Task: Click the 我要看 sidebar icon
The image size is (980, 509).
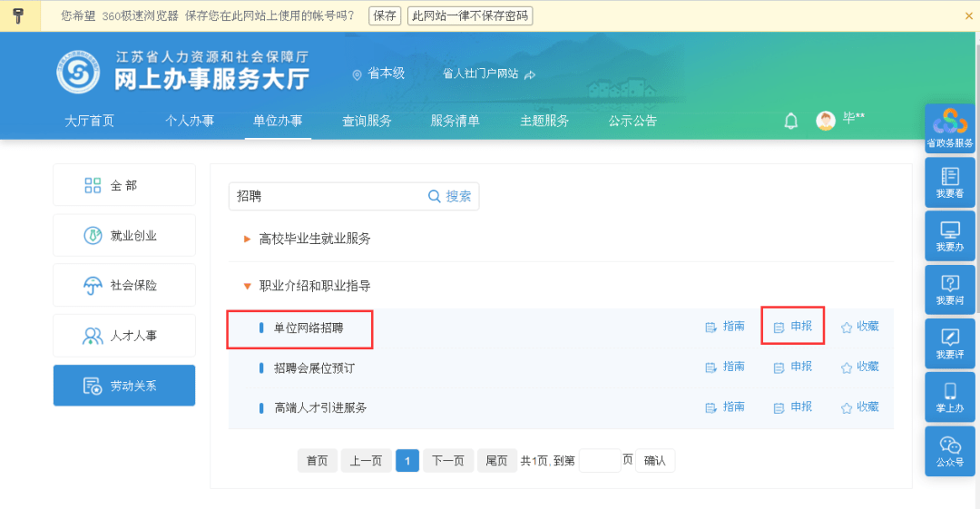Action: coord(949,182)
